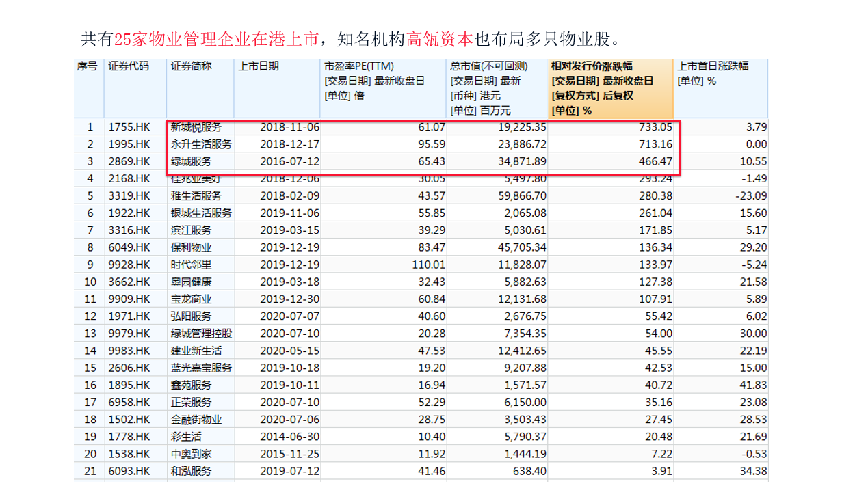Select stock code 2869.HK
The image size is (868, 488).
point(129,161)
